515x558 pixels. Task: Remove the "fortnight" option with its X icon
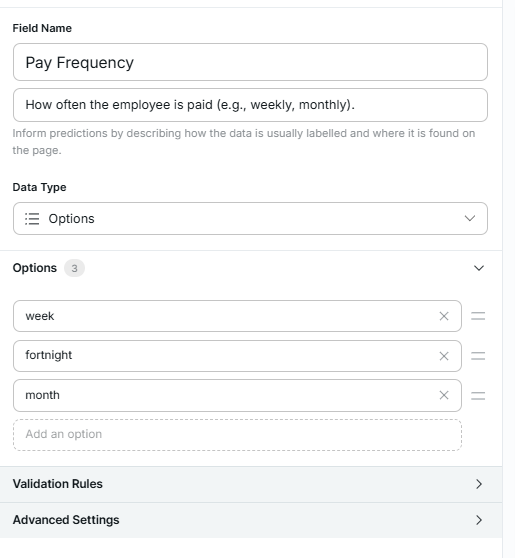443,356
